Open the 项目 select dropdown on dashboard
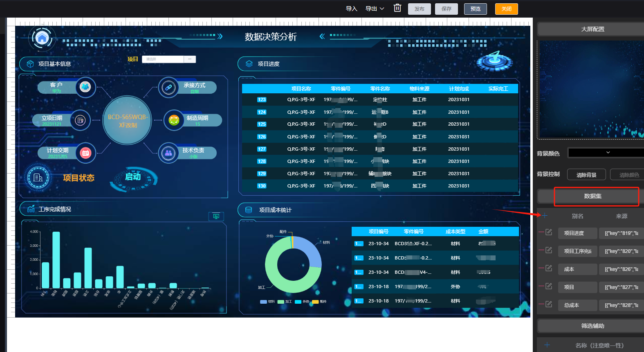This screenshot has width=644, height=352. pyautogui.click(x=168, y=59)
